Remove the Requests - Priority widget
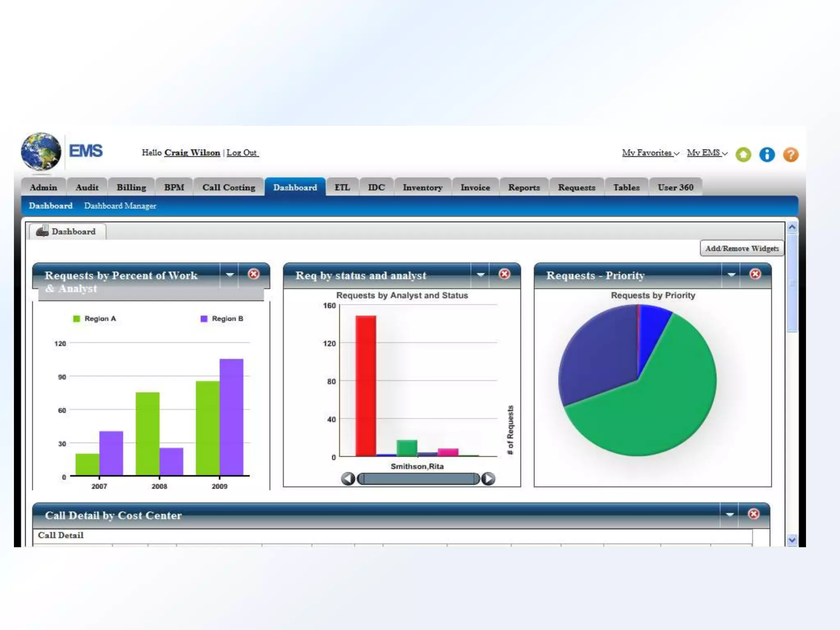 tap(755, 274)
